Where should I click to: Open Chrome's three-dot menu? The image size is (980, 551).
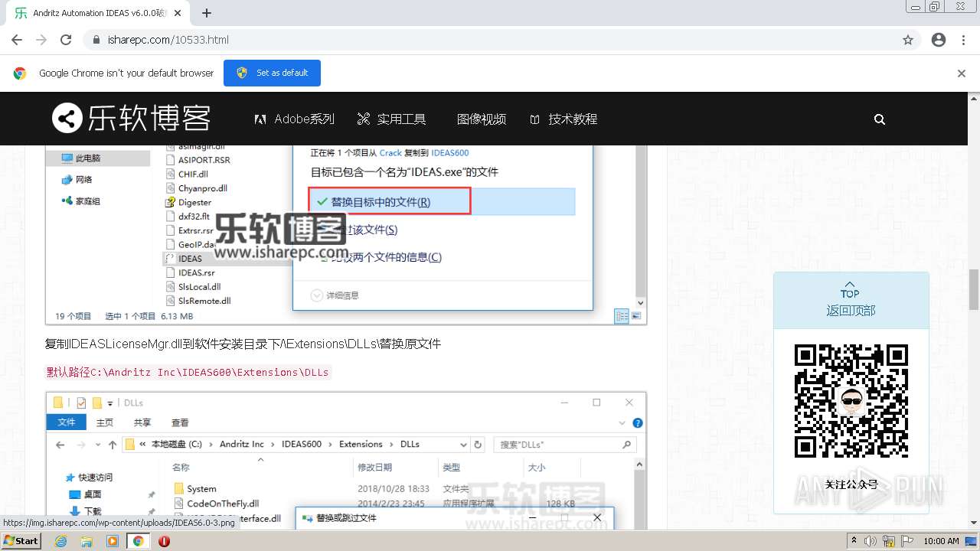pyautogui.click(x=963, y=40)
